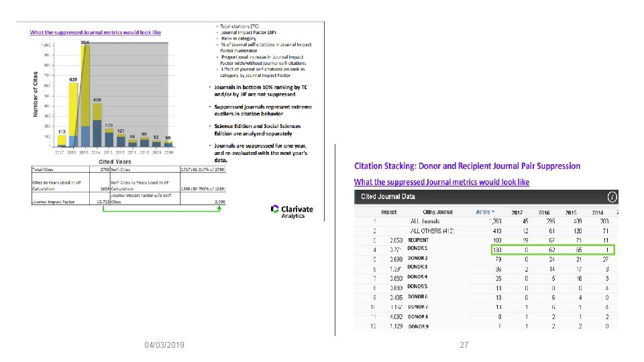
Task: Select the ALL OTHERS (412) row
Action: coord(486,231)
